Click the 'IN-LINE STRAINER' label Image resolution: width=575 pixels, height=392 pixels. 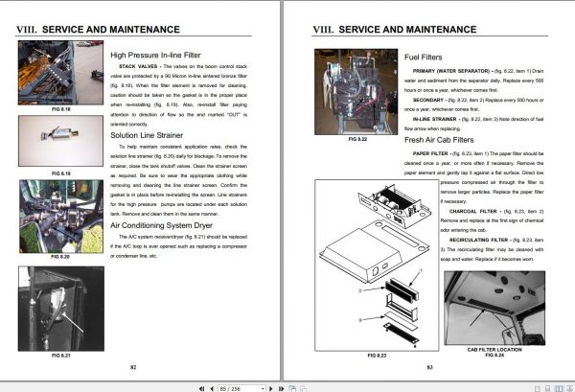[434, 119]
